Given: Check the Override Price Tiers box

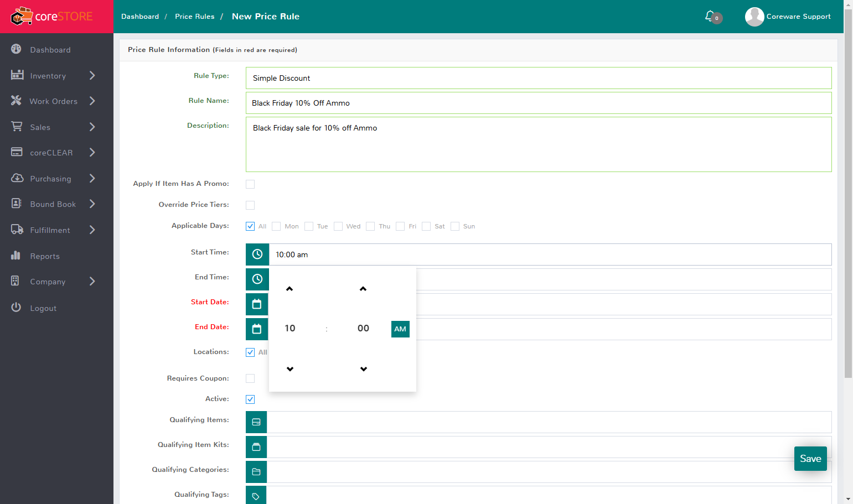Looking at the screenshot, I should point(250,205).
